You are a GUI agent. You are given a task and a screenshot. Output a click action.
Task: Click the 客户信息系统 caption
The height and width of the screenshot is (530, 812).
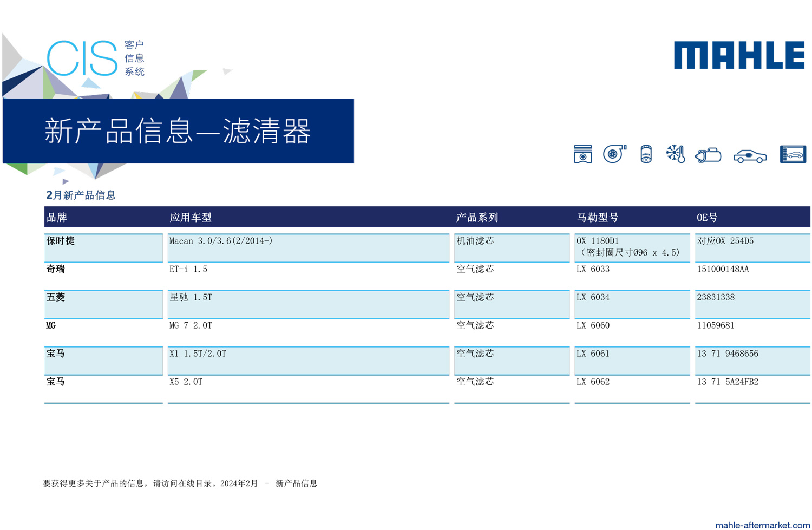[134, 58]
